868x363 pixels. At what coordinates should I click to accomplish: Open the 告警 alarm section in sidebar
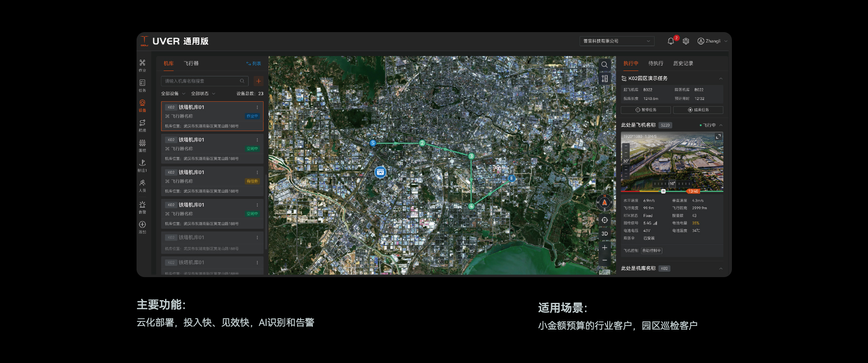(142, 207)
